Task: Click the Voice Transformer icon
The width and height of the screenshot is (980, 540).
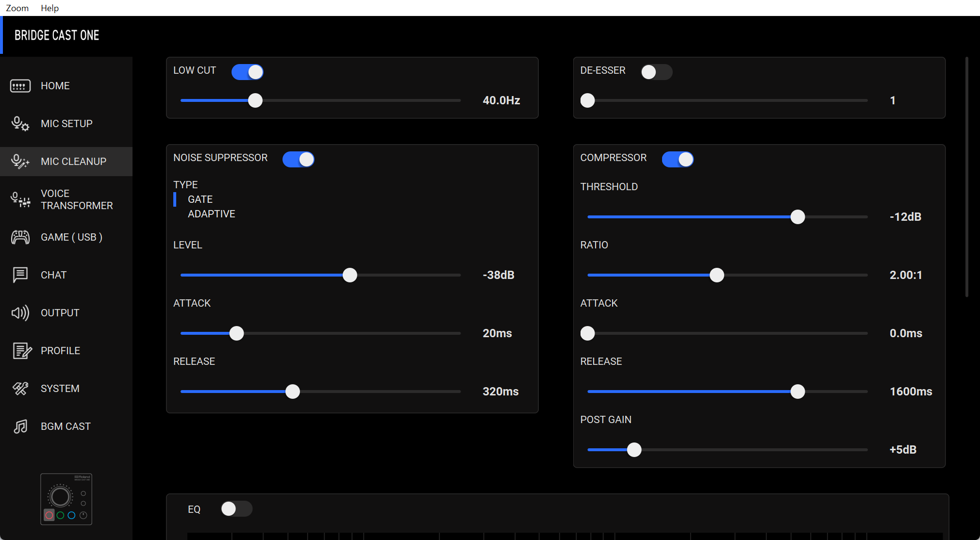Action: pyautogui.click(x=20, y=199)
